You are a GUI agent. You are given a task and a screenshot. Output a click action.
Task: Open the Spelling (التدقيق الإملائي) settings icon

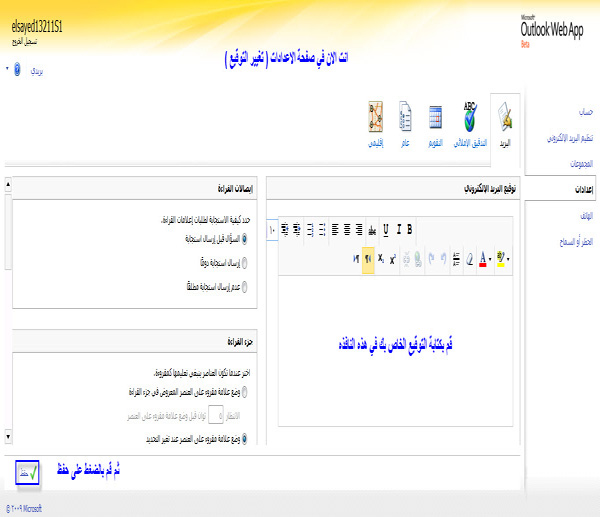[469, 124]
